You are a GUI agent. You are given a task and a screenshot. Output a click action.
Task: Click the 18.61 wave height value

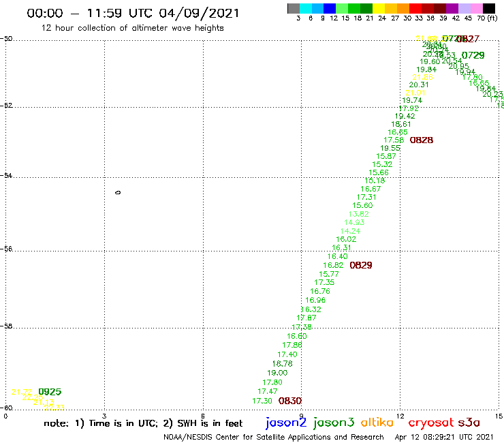[x=401, y=124]
